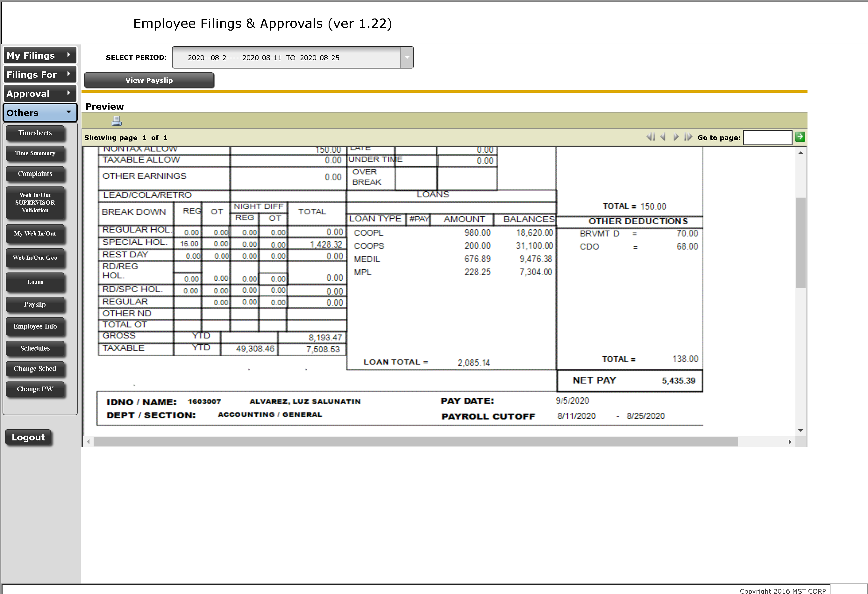Click the horizontal scrollbar thumb in preview
The width and height of the screenshot is (868, 594).
[x=416, y=441]
